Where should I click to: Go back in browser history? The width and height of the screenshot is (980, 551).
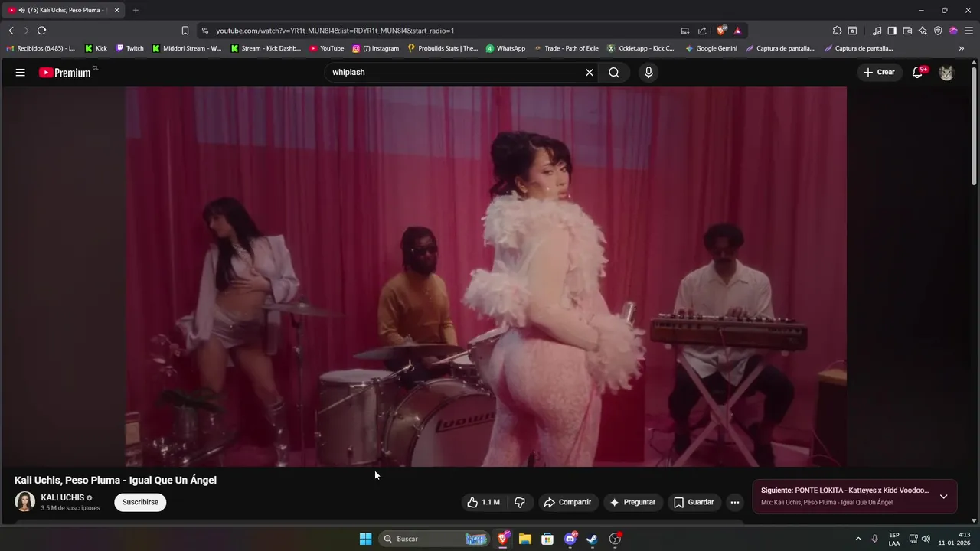11,31
